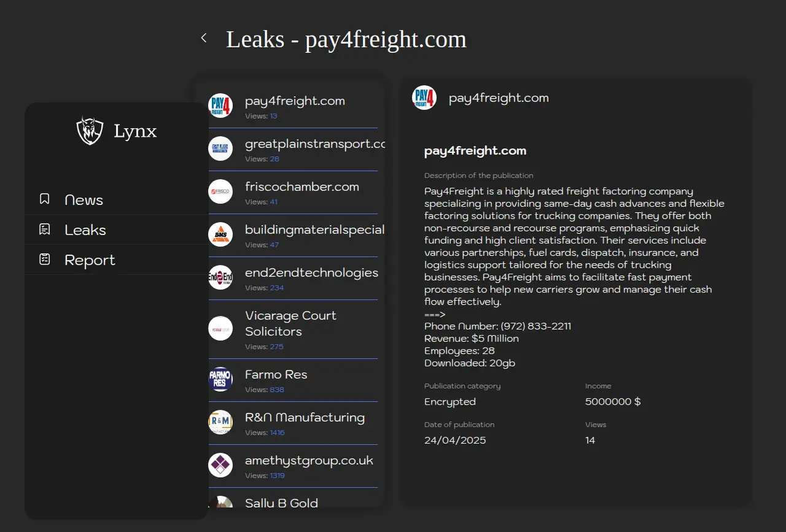The height and width of the screenshot is (532, 786).
Task: Click the BMS building materials logo
Action: pos(220,234)
